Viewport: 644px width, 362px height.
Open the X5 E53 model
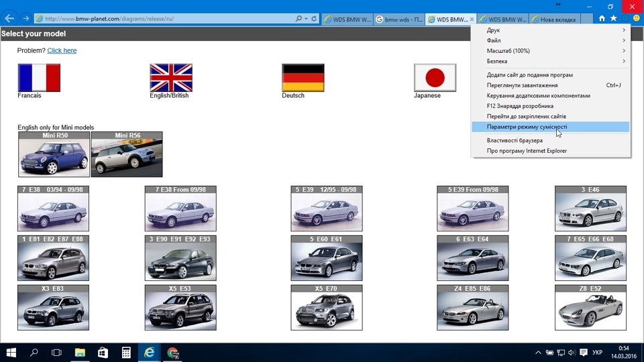click(180, 308)
